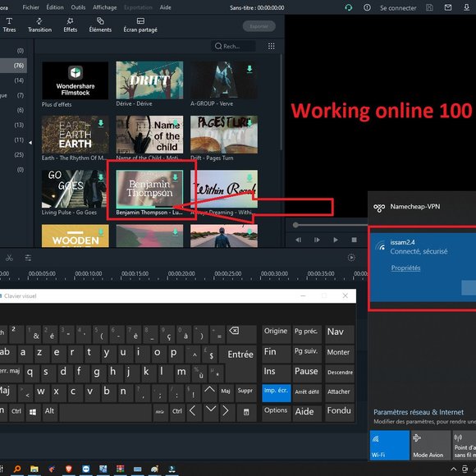Click the up arrow key on keyboard

pyautogui.click(x=209, y=392)
